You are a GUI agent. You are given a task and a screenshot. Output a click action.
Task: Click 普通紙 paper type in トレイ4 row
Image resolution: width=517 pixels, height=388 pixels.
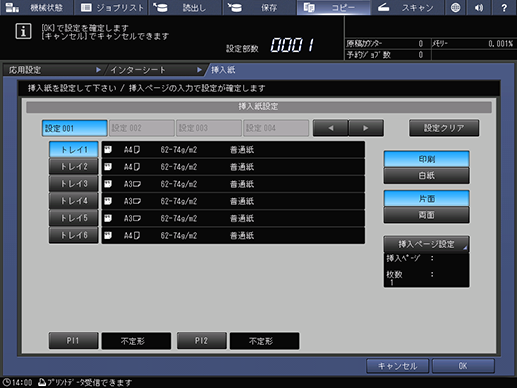click(242, 201)
